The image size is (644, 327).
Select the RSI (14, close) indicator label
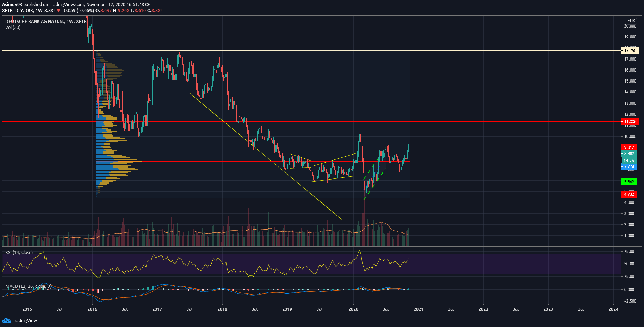[x=19, y=253]
